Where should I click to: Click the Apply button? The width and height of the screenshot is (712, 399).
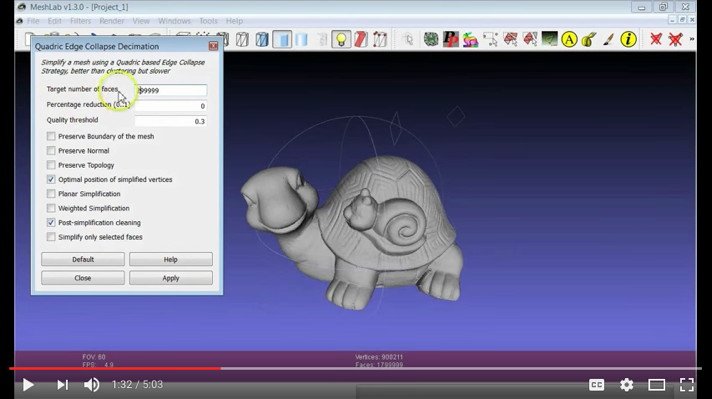(171, 278)
